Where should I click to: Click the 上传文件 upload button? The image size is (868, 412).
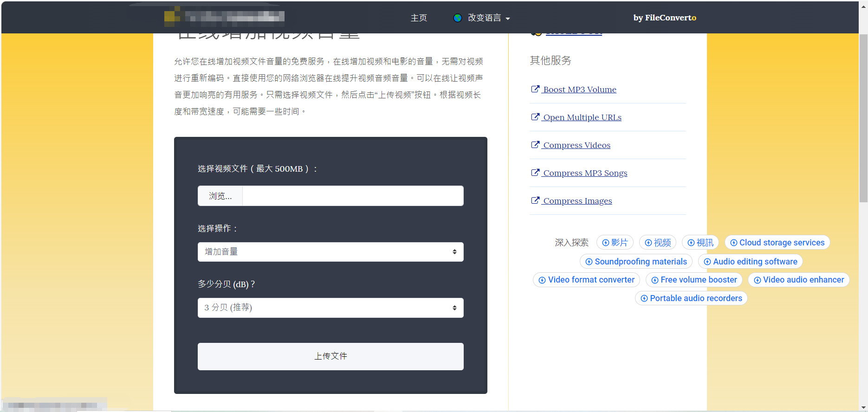pos(330,356)
